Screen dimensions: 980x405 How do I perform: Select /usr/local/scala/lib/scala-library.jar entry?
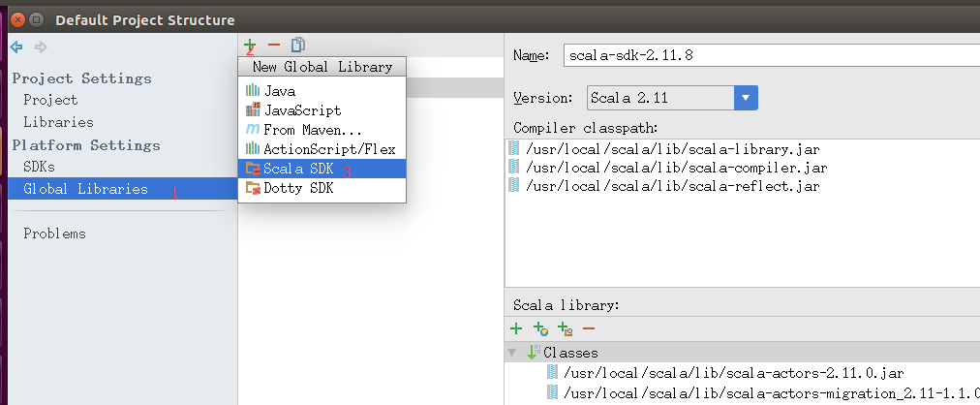tap(672, 149)
